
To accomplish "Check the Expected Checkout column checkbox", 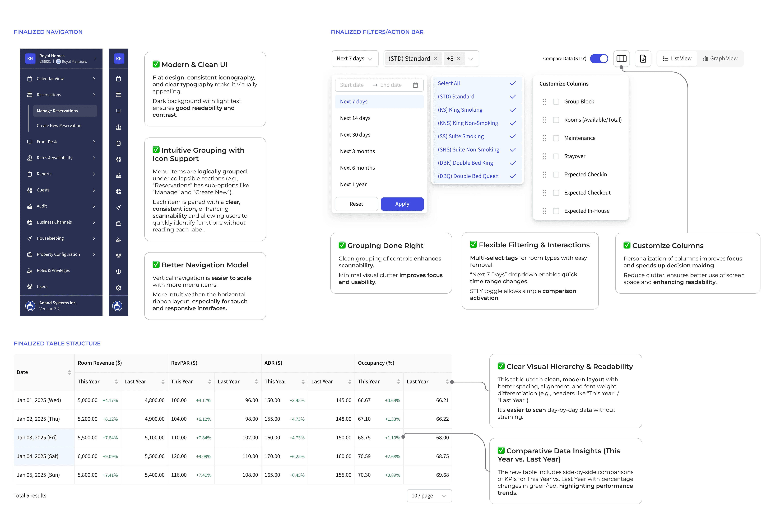I will tap(556, 193).
